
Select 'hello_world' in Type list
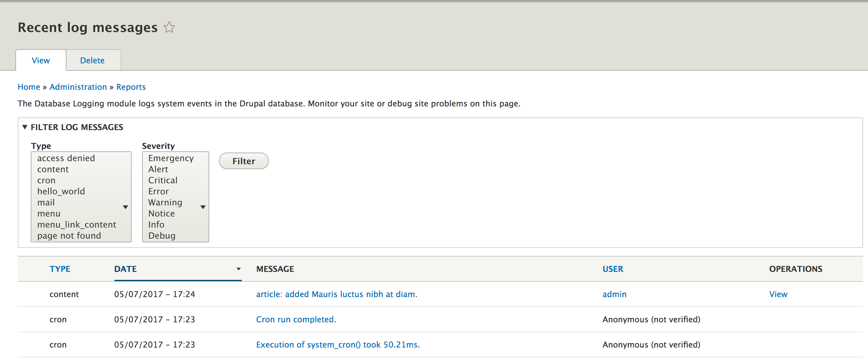coord(61,191)
